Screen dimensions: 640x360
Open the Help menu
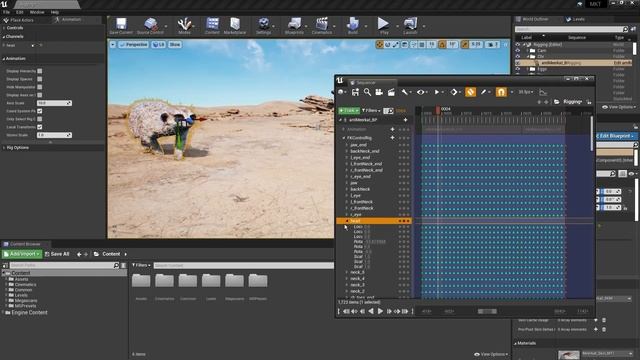(x=55, y=12)
